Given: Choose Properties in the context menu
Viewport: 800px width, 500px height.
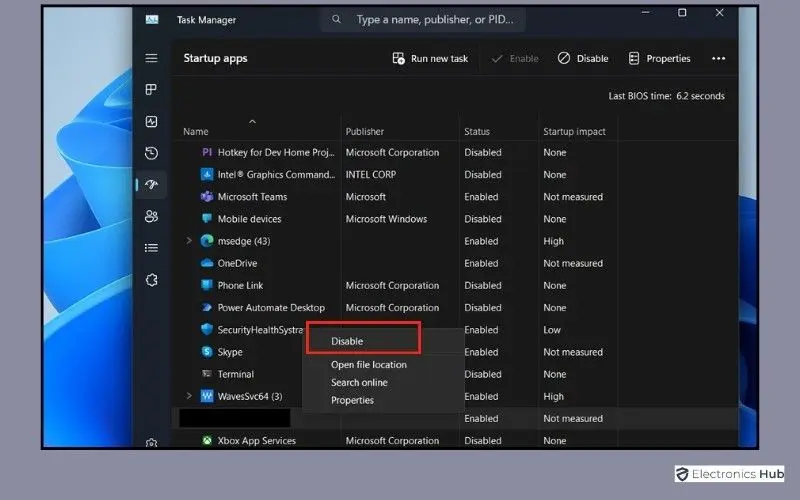Looking at the screenshot, I should point(353,401).
